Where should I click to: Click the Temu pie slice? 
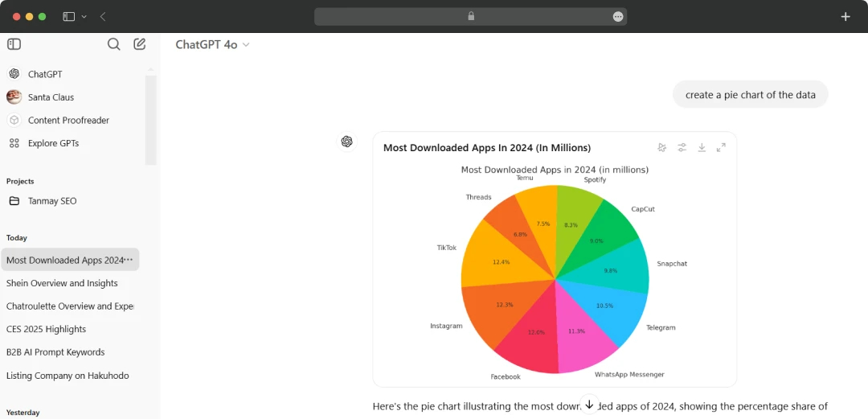pyautogui.click(x=542, y=222)
